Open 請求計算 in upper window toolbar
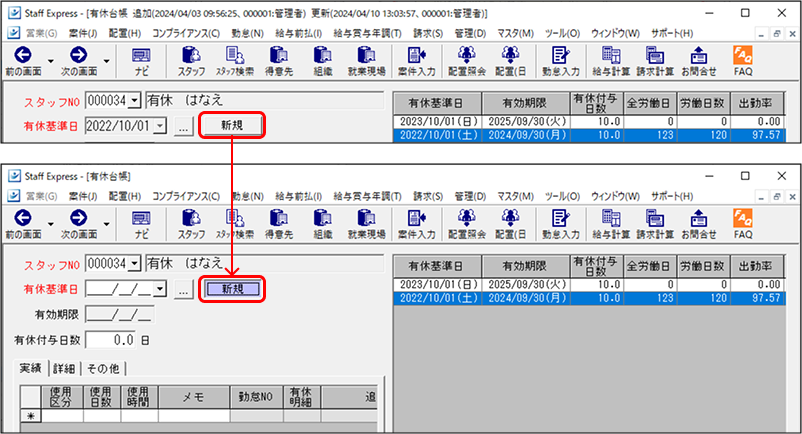The width and height of the screenshot is (802, 434). click(x=655, y=61)
